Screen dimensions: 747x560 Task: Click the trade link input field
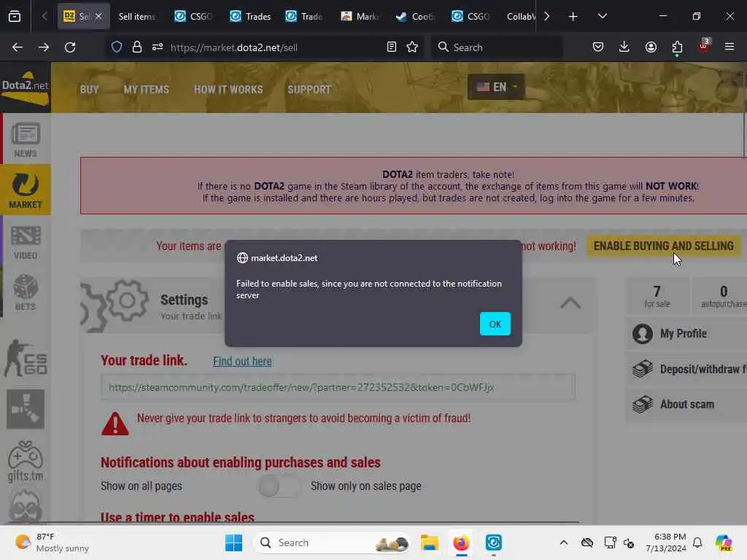click(x=338, y=387)
